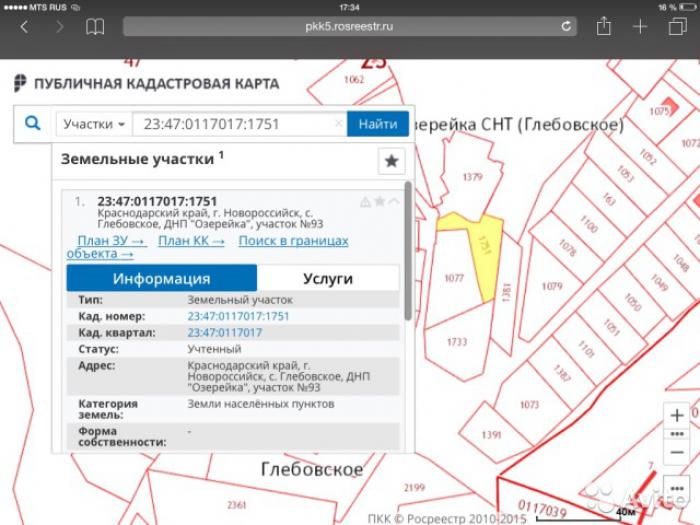
Task: Clear the cadastral number search field
Action: pyautogui.click(x=338, y=124)
